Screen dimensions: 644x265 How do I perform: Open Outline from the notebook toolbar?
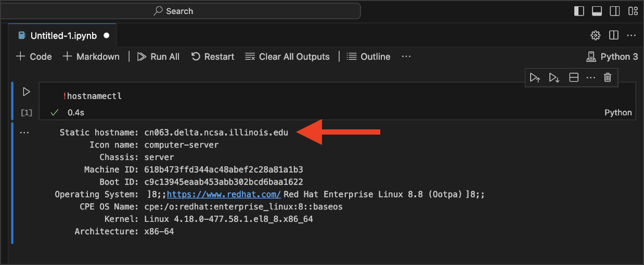click(x=368, y=57)
